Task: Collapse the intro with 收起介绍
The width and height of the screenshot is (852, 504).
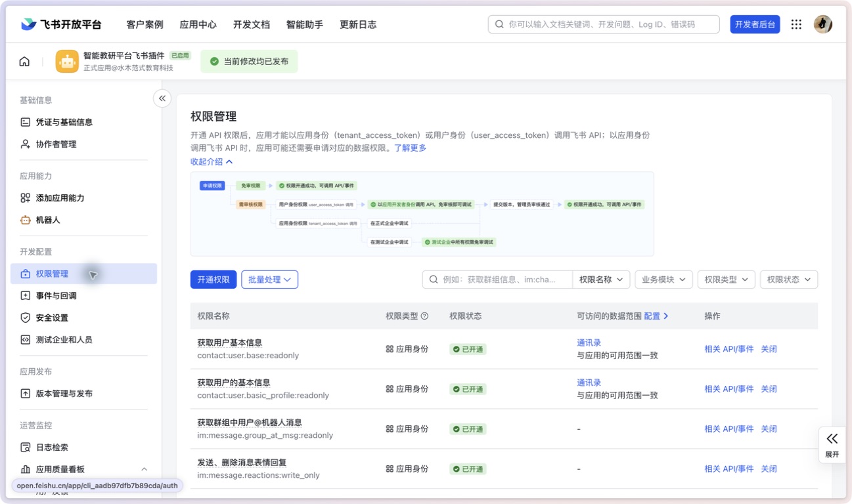Action: 212,162
